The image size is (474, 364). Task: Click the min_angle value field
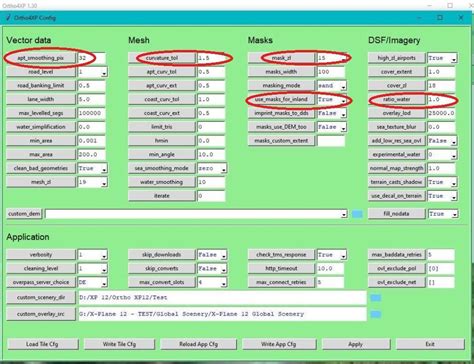click(x=211, y=155)
